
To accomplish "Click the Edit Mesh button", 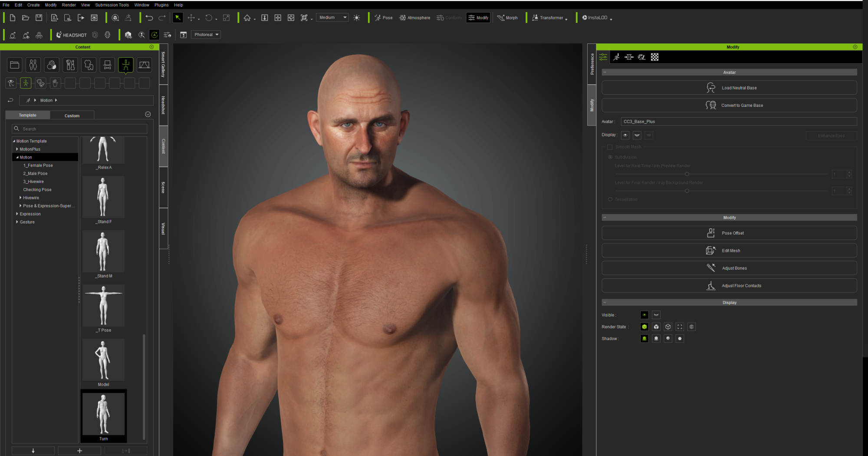I will pos(729,251).
